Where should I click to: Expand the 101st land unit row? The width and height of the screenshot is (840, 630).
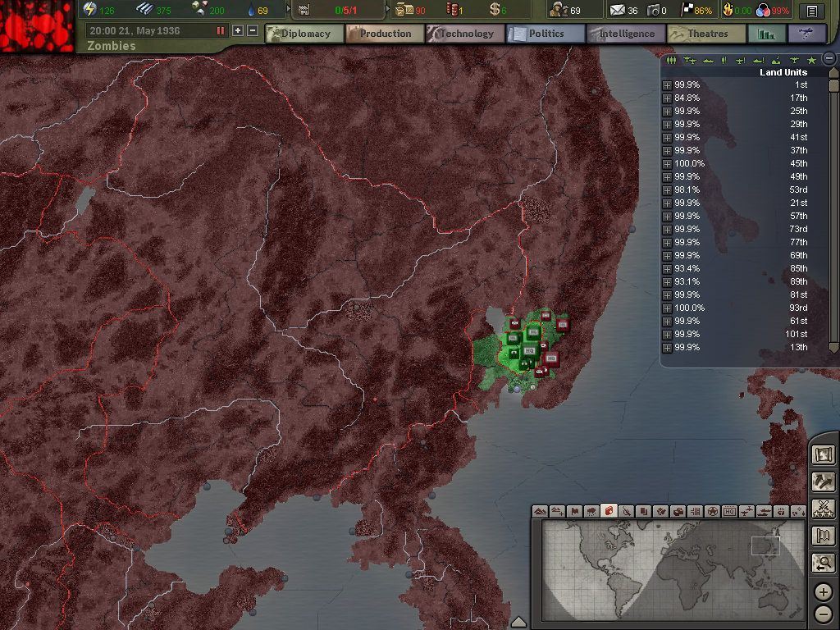coord(667,335)
